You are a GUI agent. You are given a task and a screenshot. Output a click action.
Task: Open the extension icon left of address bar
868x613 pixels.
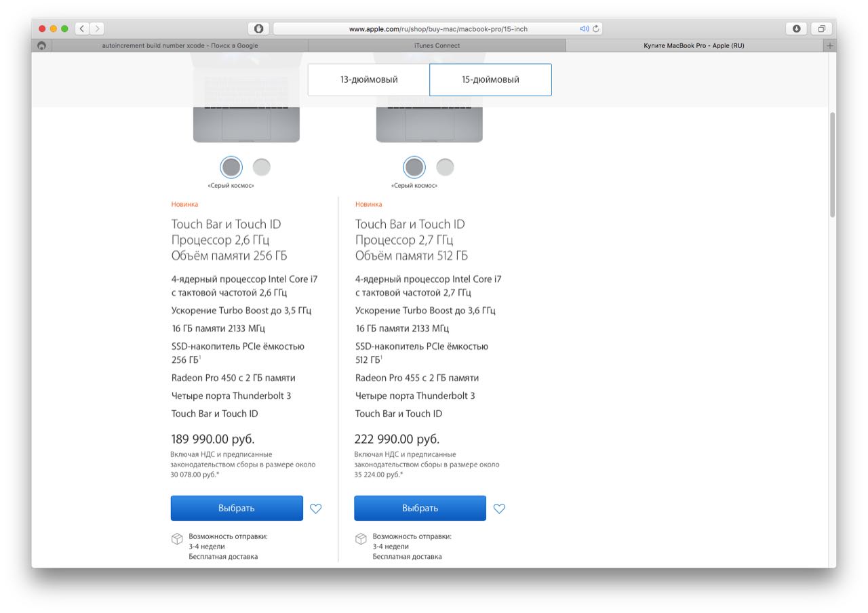pos(258,28)
